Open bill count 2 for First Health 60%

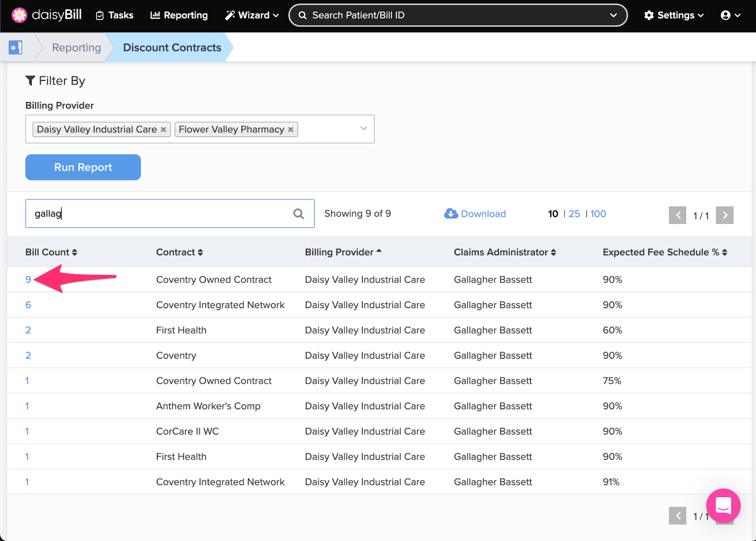click(28, 330)
